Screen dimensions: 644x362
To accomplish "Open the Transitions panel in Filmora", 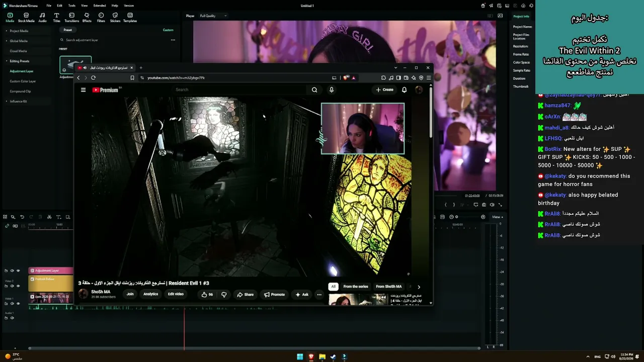I will point(71,18).
